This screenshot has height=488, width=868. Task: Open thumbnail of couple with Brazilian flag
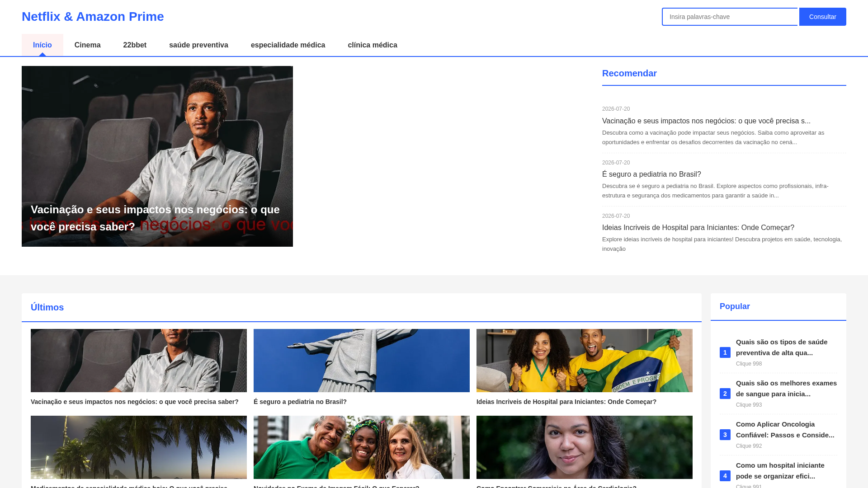585,361
